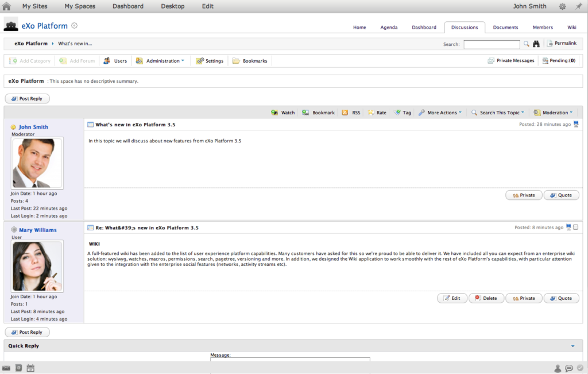Edit Mary Williams's reply
Image resolution: width=588 pixels, height=374 pixels.
click(452, 298)
